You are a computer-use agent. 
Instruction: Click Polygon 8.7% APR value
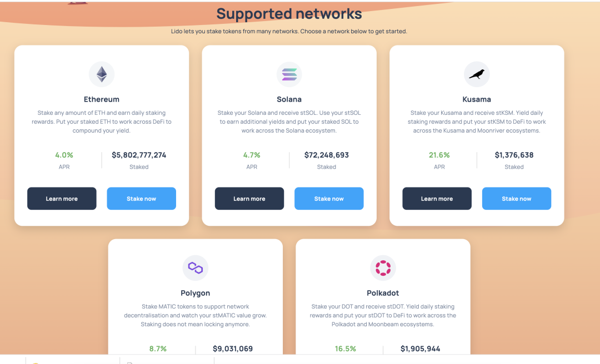point(158,348)
